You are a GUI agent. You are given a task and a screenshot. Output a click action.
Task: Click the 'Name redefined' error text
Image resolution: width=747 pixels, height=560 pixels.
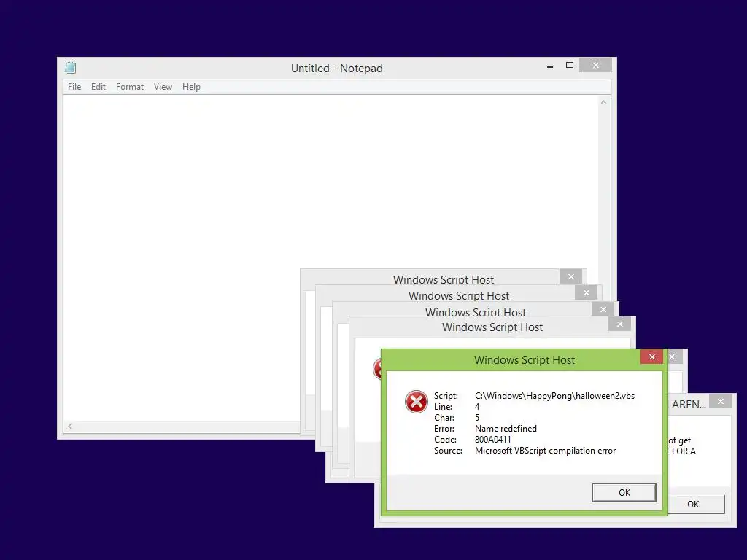coord(506,429)
